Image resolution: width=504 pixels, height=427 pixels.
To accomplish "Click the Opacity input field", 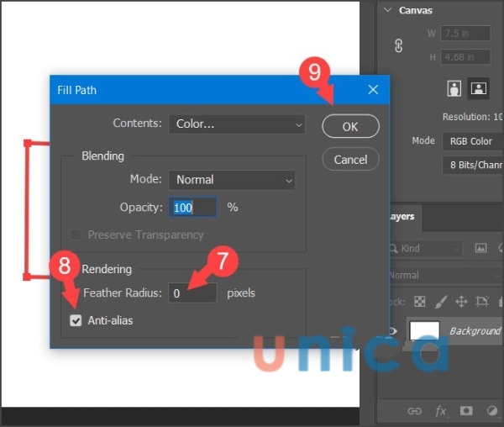I will [192, 208].
